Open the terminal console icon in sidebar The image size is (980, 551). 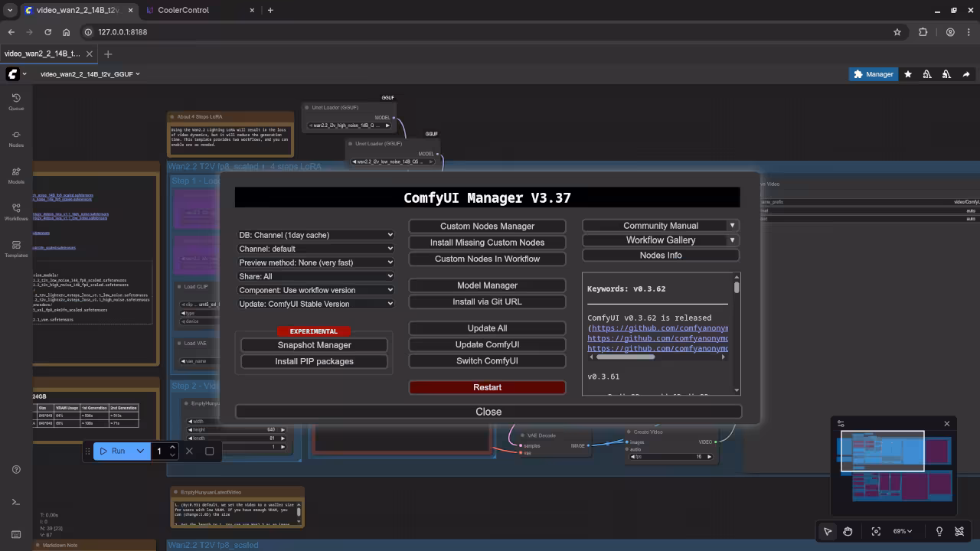pos(16,502)
